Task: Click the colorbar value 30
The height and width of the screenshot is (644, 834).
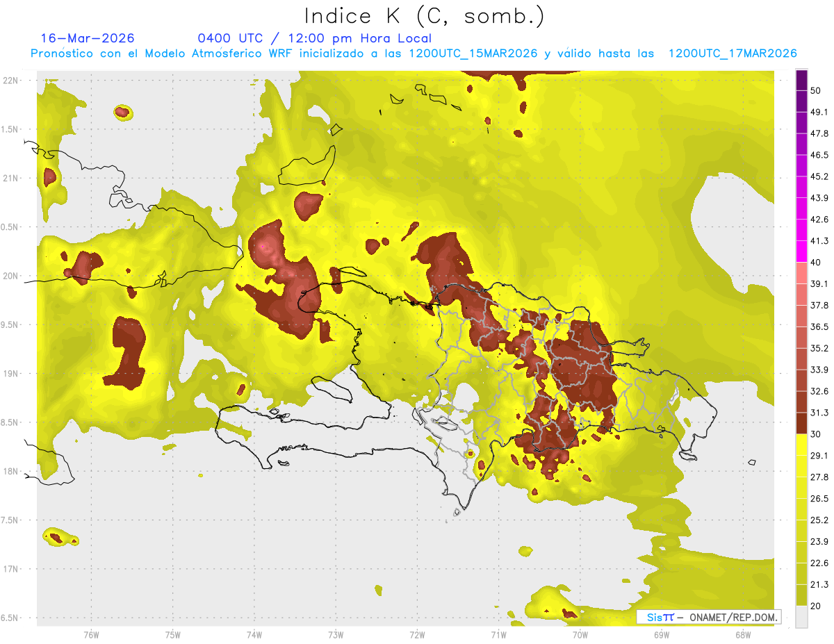Action: point(817,434)
